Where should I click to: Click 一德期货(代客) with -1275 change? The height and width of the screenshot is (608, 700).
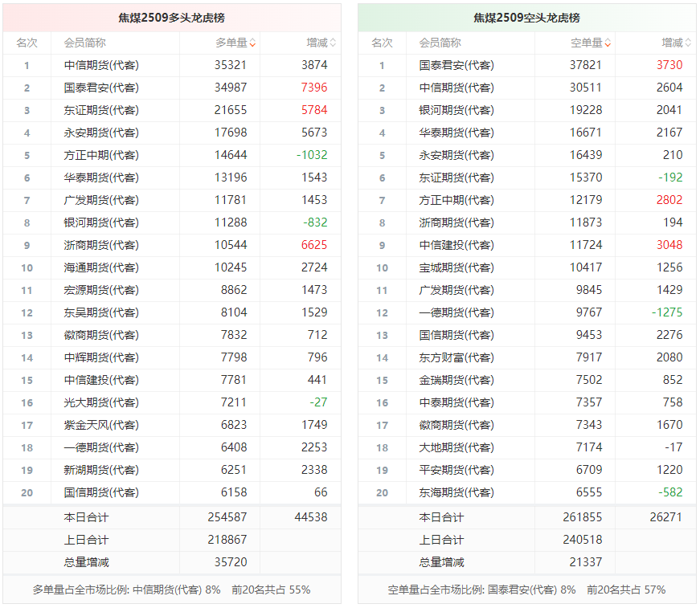456,312
